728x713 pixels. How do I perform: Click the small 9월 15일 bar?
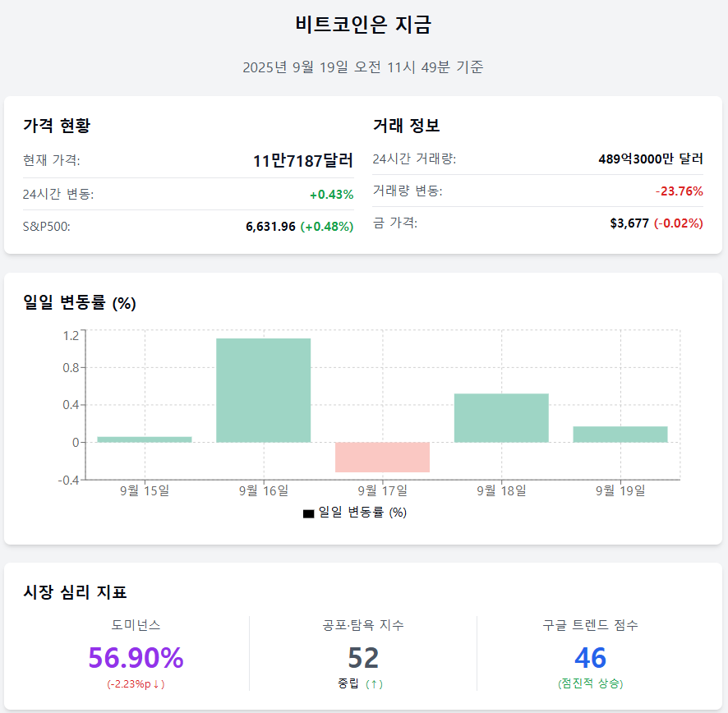(x=145, y=439)
